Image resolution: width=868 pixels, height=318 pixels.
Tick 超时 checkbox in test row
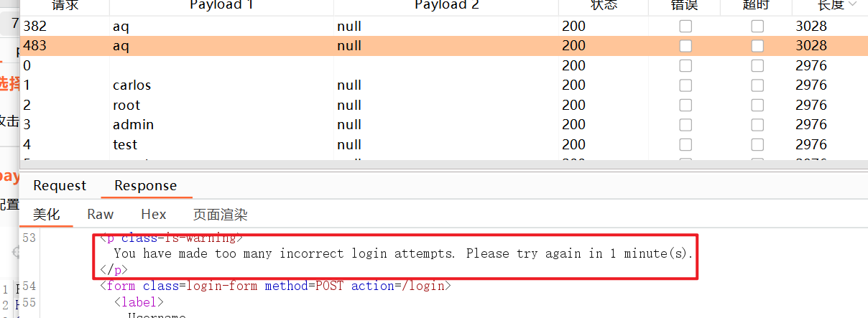[x=757, y=145]
